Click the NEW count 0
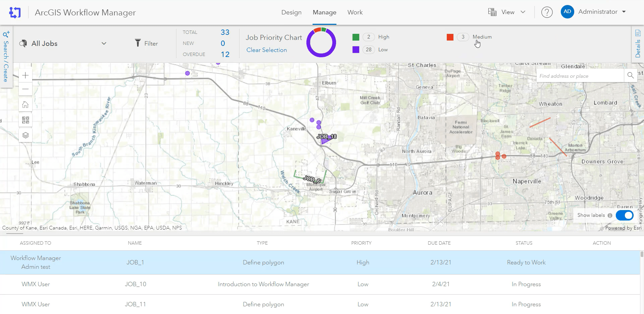Image resolution: width=644 pixels, height=314 pixels. pyautogui.click(x=223, y=43)
